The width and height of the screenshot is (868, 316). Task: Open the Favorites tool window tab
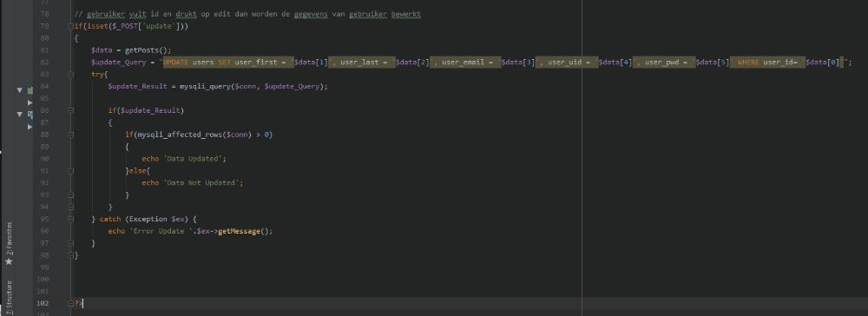pos(9,238)
